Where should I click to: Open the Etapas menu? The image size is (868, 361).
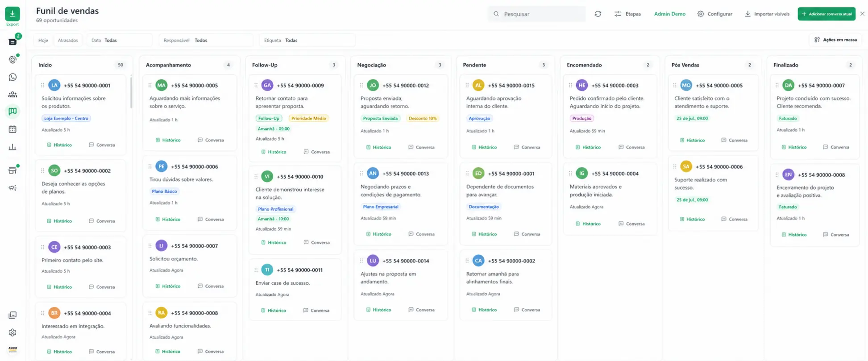(627, 14)
